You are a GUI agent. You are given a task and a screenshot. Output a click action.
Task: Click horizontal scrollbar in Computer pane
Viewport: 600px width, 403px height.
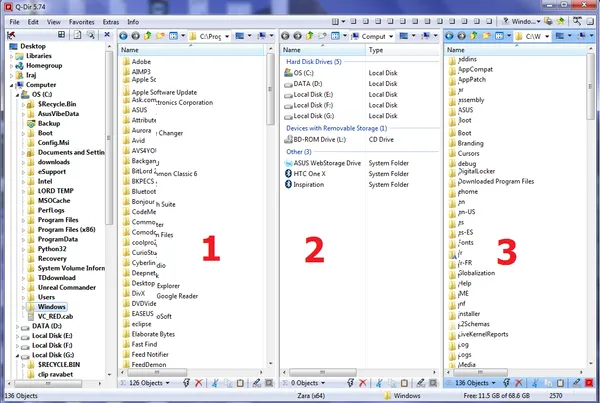(x=323, y=372)
